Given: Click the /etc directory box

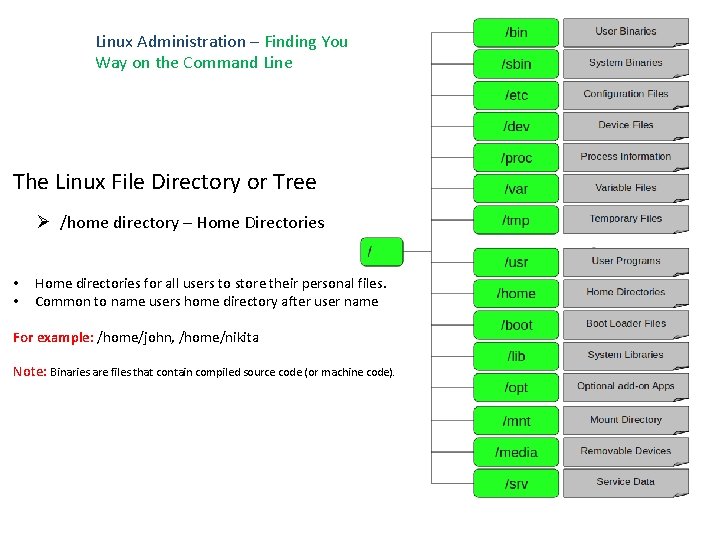Looking at the screenshot, I should click(x=516, y=95).
